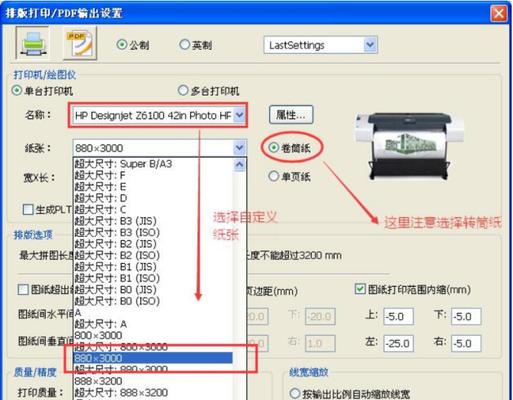513x400 pixels.
Task: Select the plain A paper size entry
Action: click(x=153, y=312)
